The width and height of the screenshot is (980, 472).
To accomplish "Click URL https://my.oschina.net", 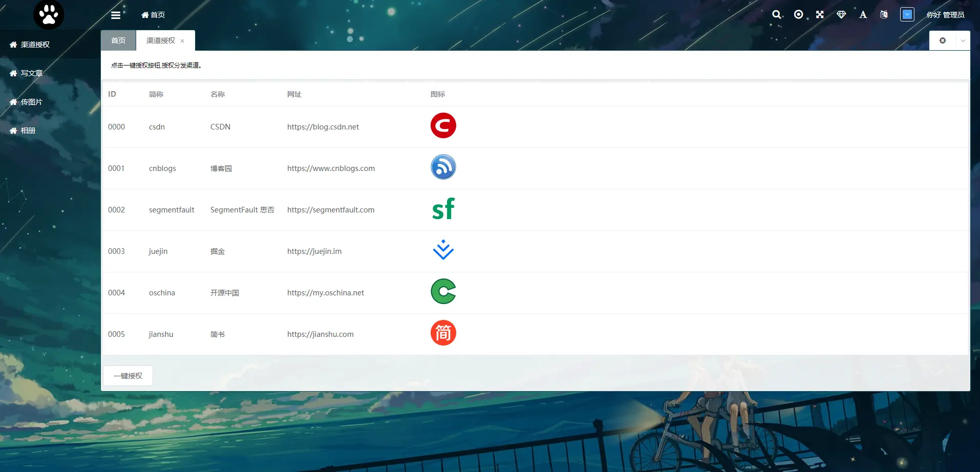I will pyautogui.click(x=326, y=293).
